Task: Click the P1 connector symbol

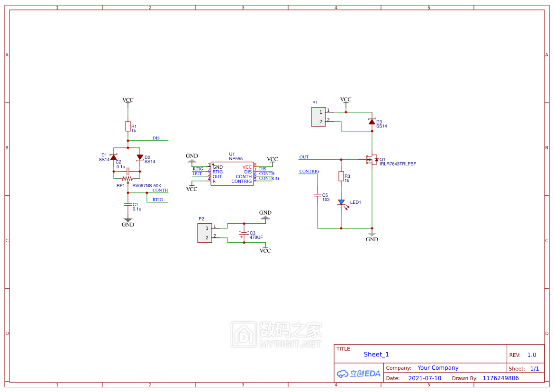Action: coord(318,117)
